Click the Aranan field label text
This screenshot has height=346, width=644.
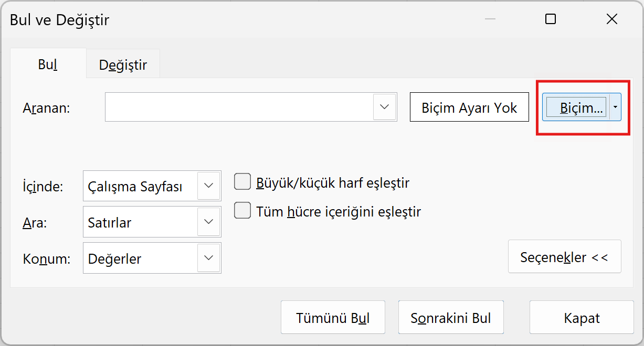tap(46, 108)
